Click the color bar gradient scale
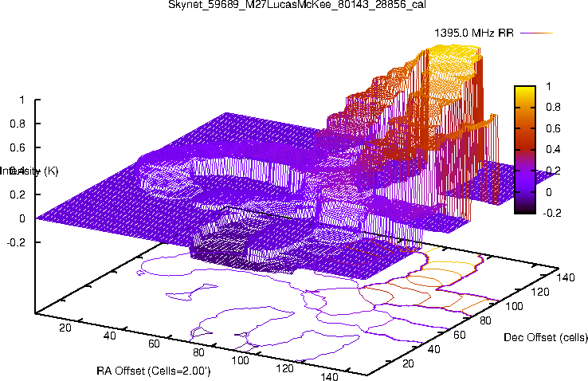This screenshot has width=588, height=381. coord(524,150)
